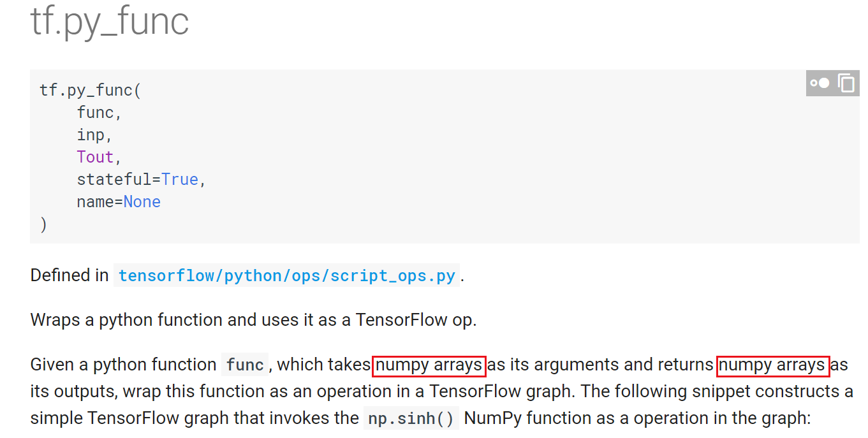Click the closing parenthesis of the signature
The width and height of the screenshot is (868, 438).
(x=43, y=224)
